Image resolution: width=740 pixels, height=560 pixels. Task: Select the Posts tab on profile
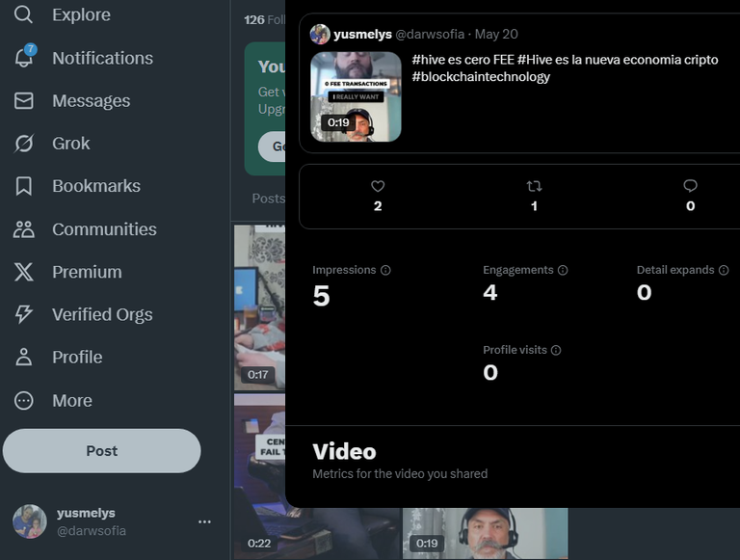click(x=268, y=199)
